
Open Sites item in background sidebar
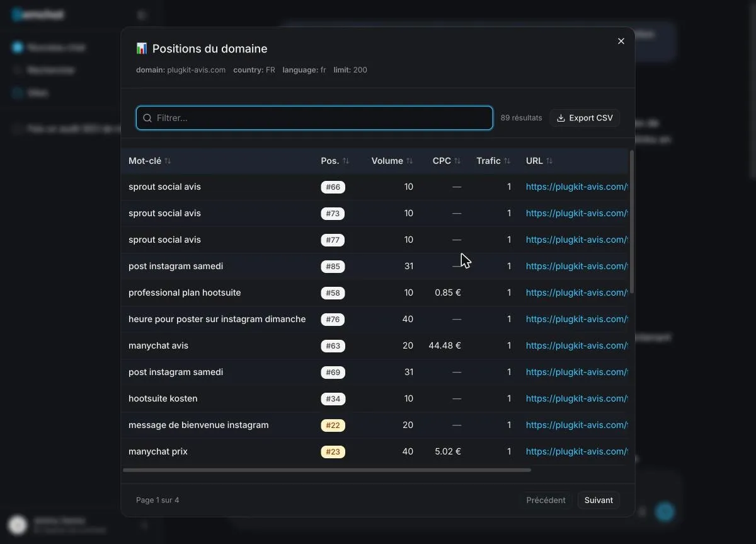(30, 93)
